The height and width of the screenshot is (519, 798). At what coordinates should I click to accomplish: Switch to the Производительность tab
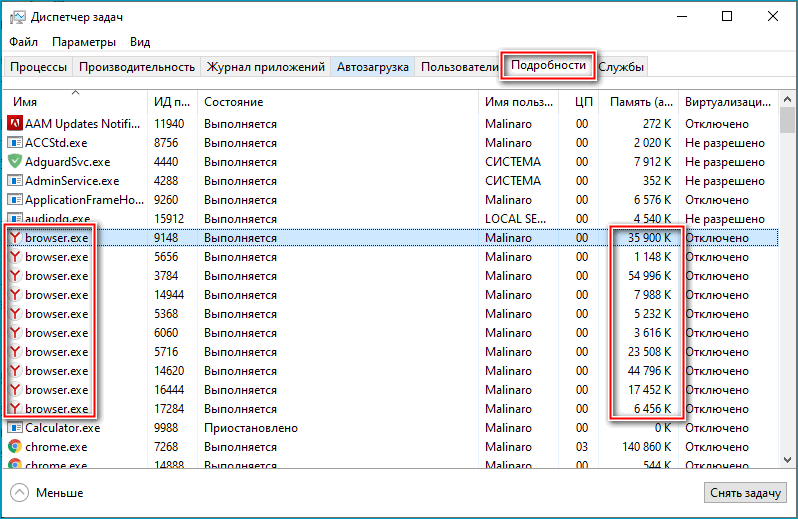tap(136, 67)
